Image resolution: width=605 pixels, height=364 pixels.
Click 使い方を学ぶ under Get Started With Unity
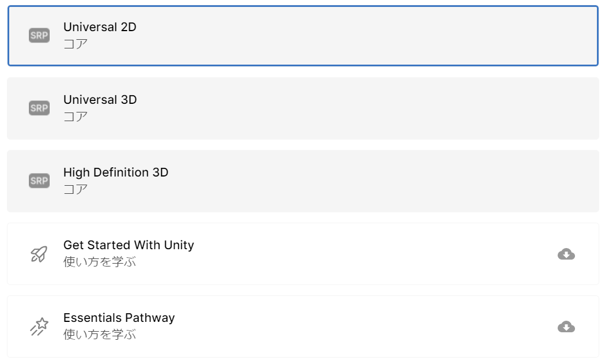click(x=99, y=262)
